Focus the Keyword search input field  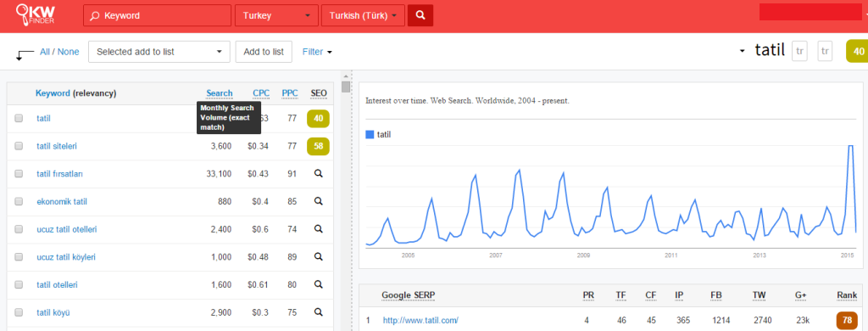coord(157,15)
